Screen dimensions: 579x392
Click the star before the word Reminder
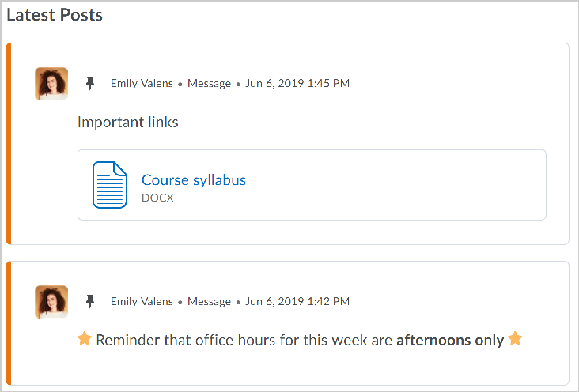click(x=85, y=340)
